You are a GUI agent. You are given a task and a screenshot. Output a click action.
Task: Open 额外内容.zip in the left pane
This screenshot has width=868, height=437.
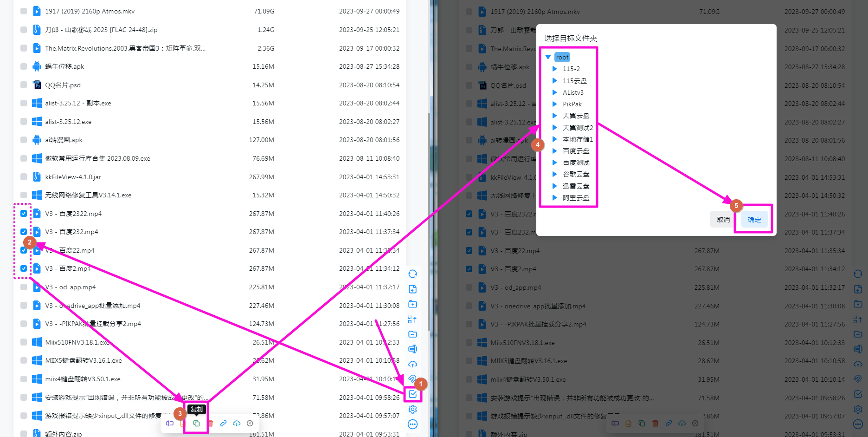(63, 434)
